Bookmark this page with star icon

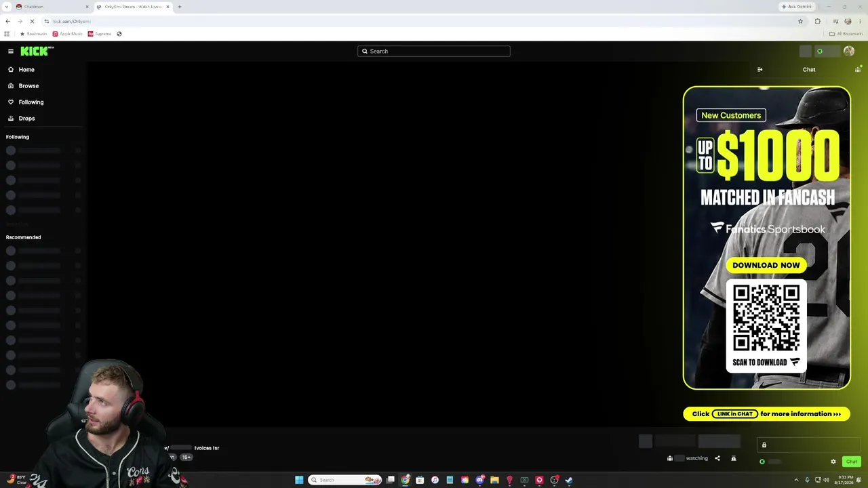800,21
